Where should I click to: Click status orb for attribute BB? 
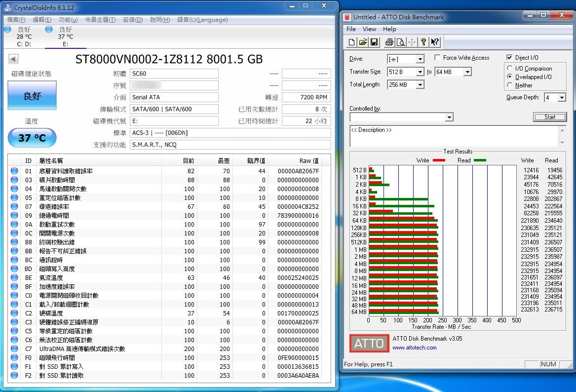(14, 251)
